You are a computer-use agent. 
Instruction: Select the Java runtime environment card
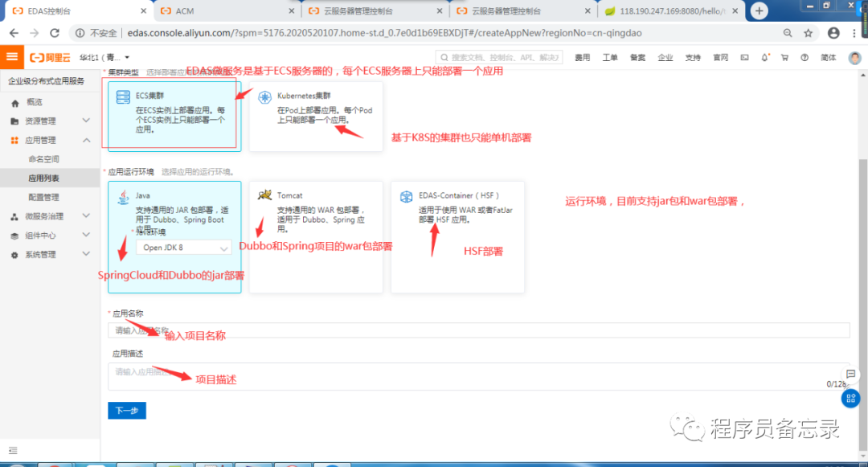coord(174,237)
